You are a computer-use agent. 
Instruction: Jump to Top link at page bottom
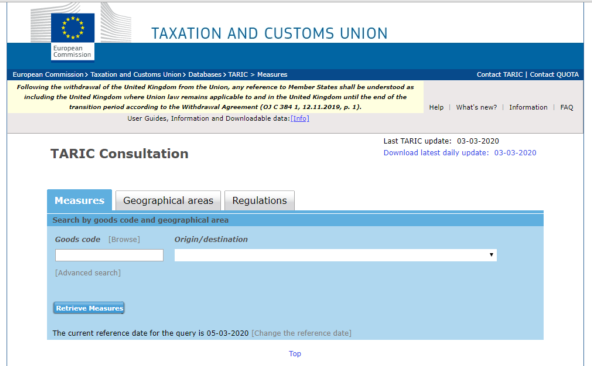click(295, 354)
